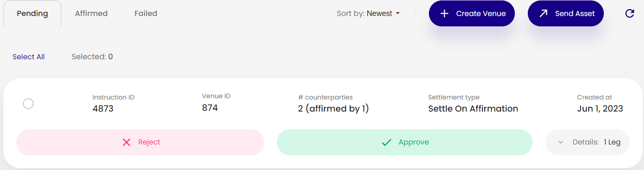Click the red X icon on Reject
This screenshot has width=644, height=170.
[x=127, y=142]
